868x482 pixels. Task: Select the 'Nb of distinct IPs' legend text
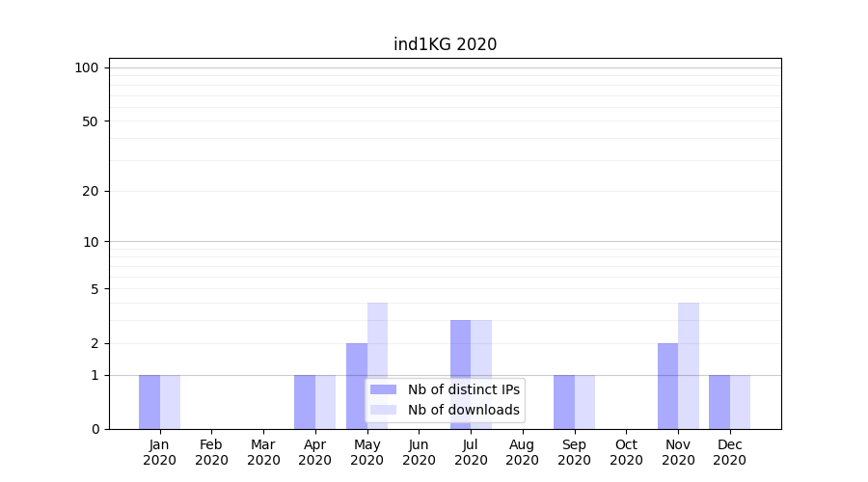[464, 389]
